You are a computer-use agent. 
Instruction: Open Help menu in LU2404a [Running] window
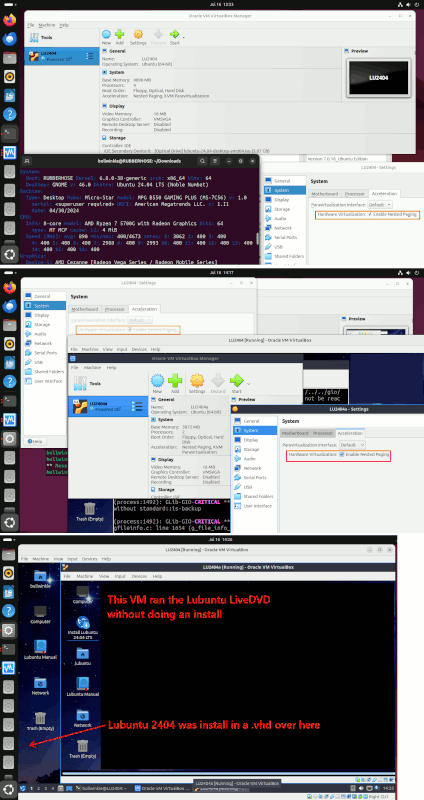[157, 576]
